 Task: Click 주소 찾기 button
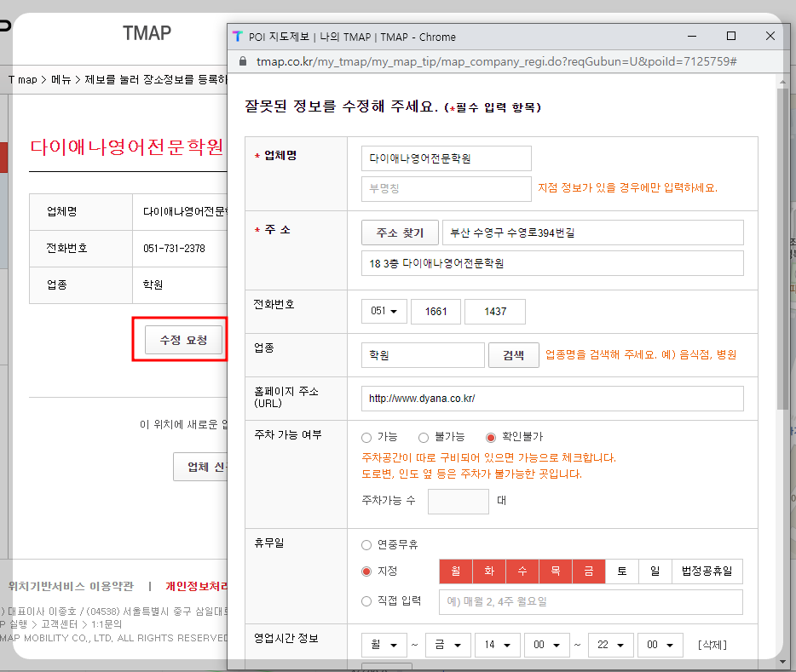click(x=400, y=233)
